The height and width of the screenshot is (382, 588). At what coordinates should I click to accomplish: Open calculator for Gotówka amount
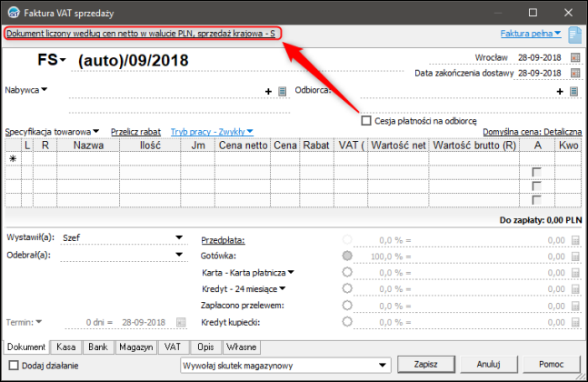(575, 256)
